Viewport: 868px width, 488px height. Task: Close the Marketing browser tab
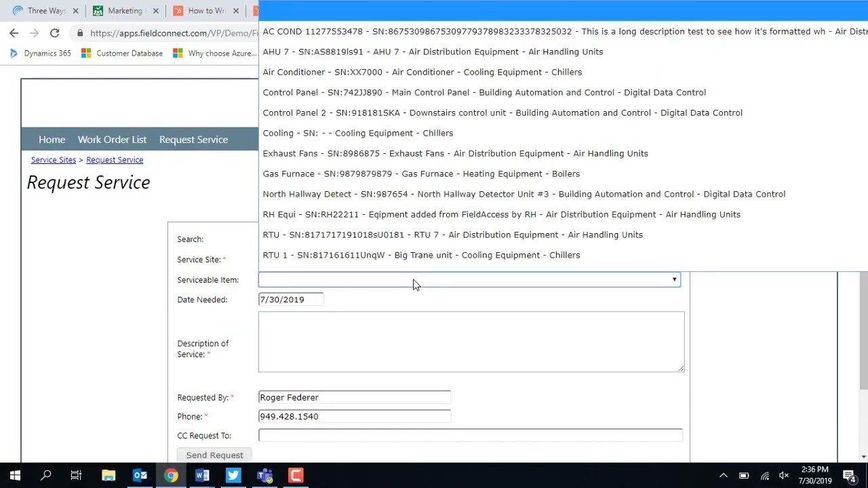(x=156, y=11)
